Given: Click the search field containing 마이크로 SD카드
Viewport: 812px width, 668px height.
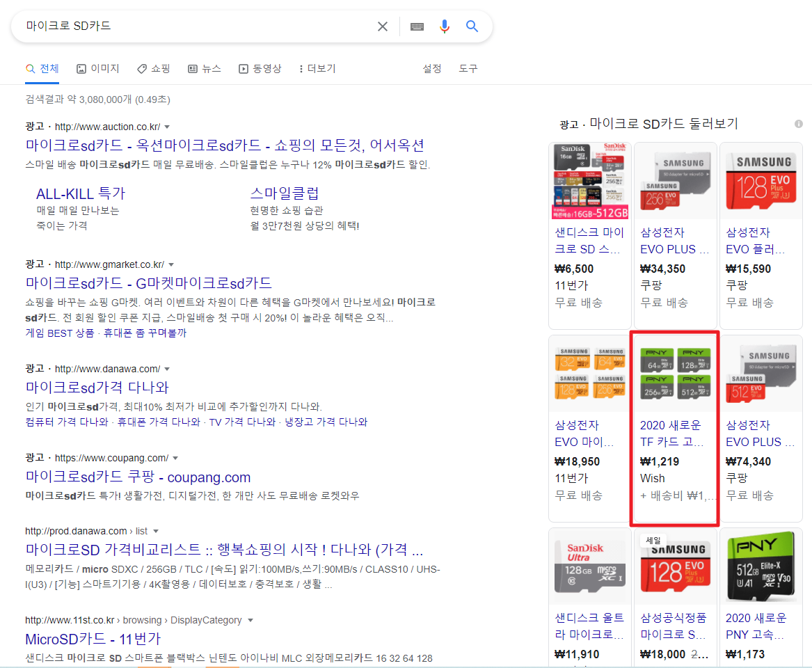Looking at the screenshot, I should (x=197, y=26).
